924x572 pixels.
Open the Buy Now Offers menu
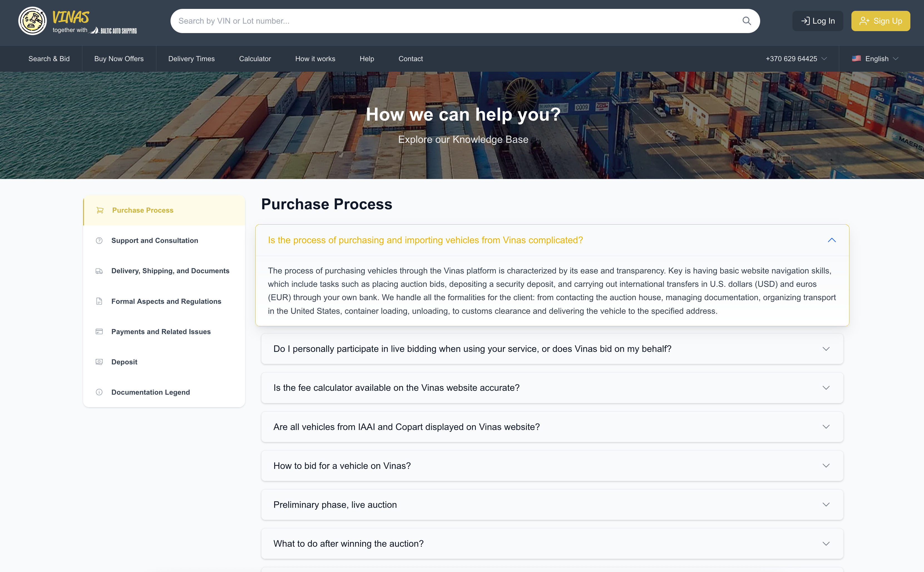pos(119,59)
